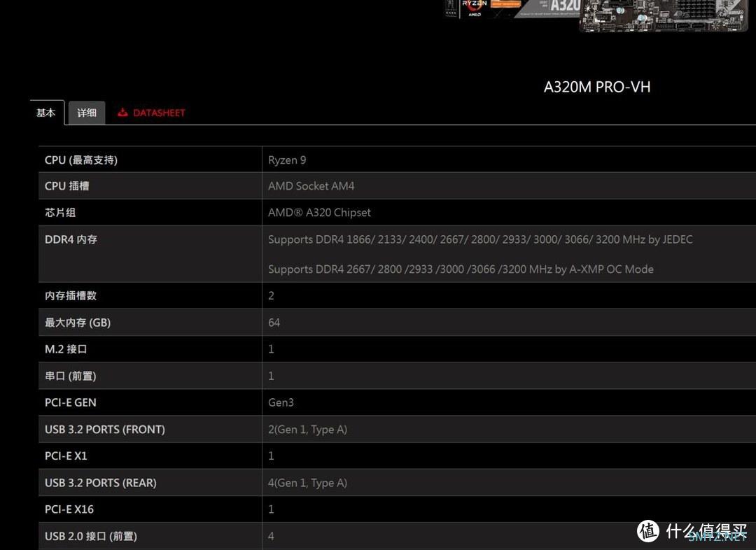Click the A320M PRO-VH product title
Image resolution: width=756 pixels, height=550 pixels.
(597, 87)
